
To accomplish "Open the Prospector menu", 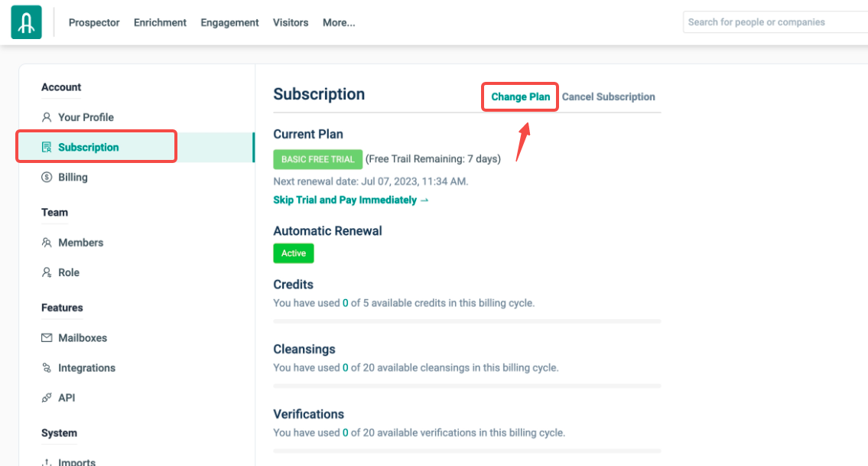I will (x=94, y=22).
